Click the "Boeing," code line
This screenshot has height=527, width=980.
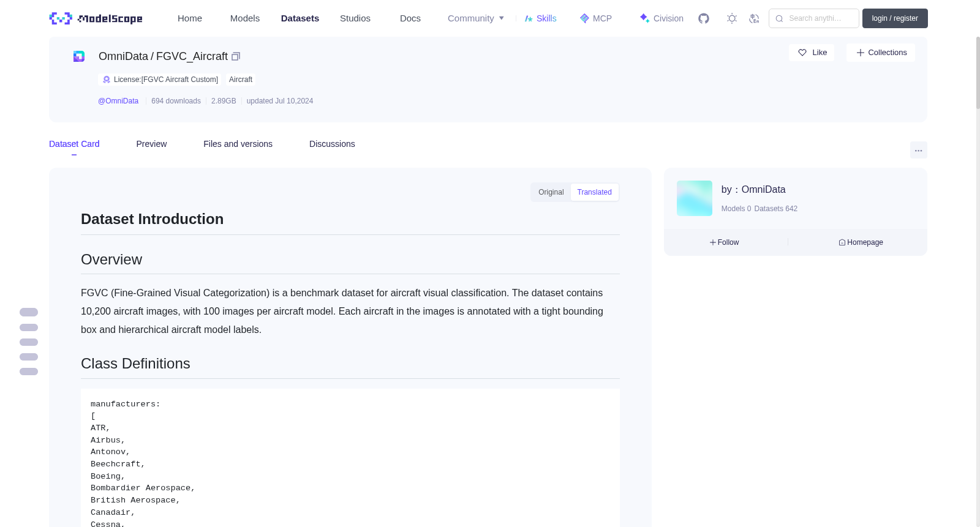coord(108,476)
